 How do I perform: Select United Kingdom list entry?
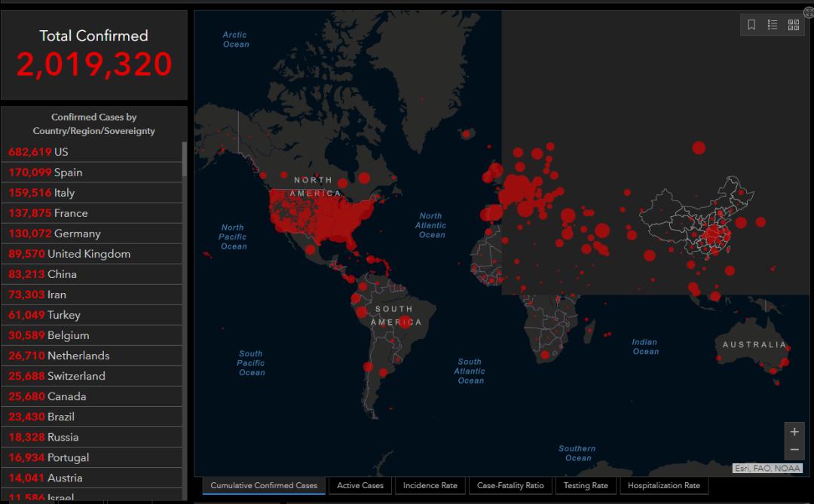[92, 253]
